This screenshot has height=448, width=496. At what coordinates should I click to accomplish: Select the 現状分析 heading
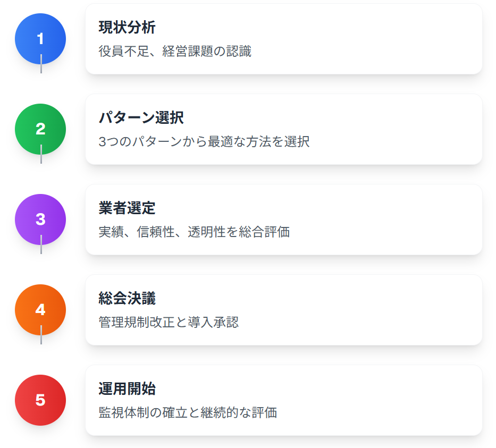click(x=127, y=27)
